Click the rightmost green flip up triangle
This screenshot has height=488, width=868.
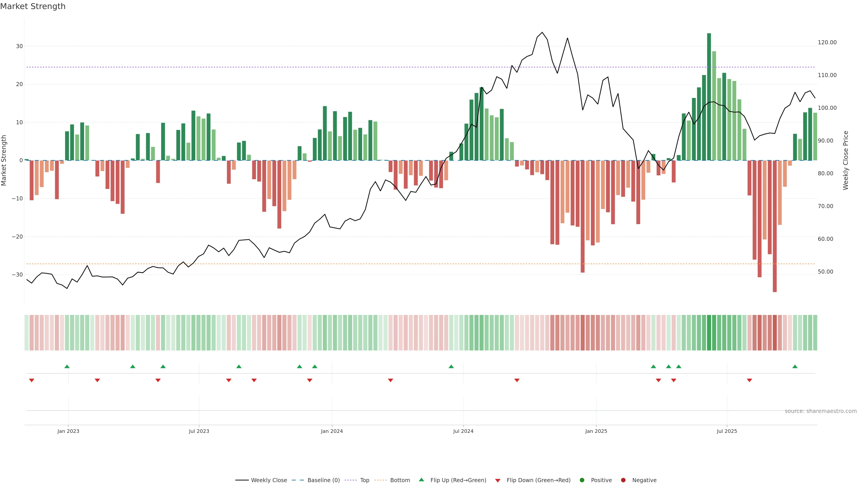[x=795, y=366]
